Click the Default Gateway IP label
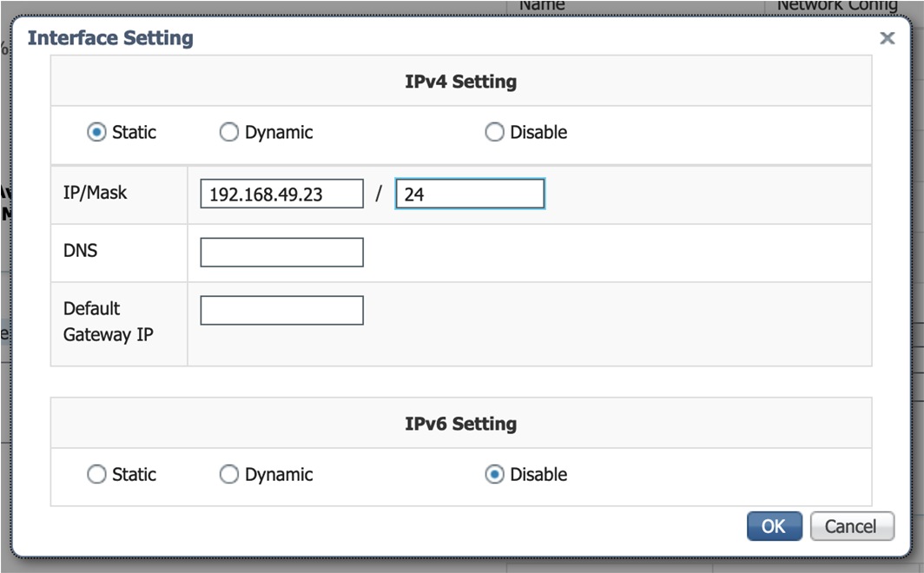 coord(108,321)
